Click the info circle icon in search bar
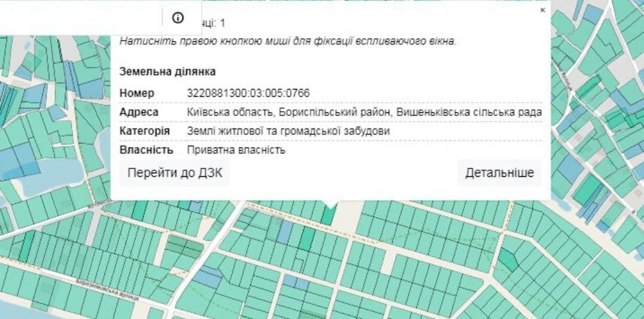This screenshot has width=644, height=319. [178, 18]
